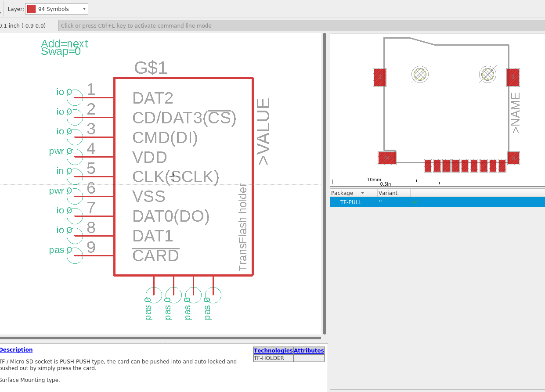Open the Attributes link
This screenshot has height=392, width=545.
(309, 350)
